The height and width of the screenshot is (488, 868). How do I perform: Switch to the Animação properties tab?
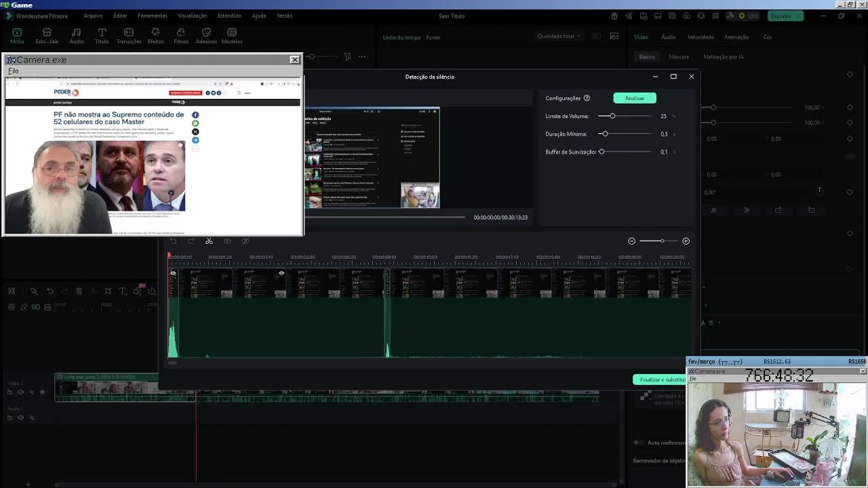tap(736, 37)
